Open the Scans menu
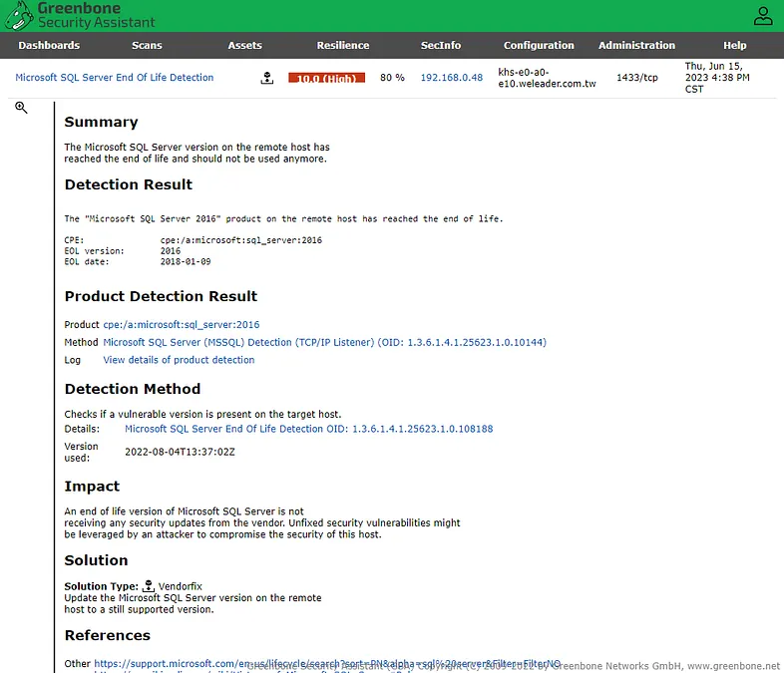This screenshot has width=784, height=673. tap(147, 46)
